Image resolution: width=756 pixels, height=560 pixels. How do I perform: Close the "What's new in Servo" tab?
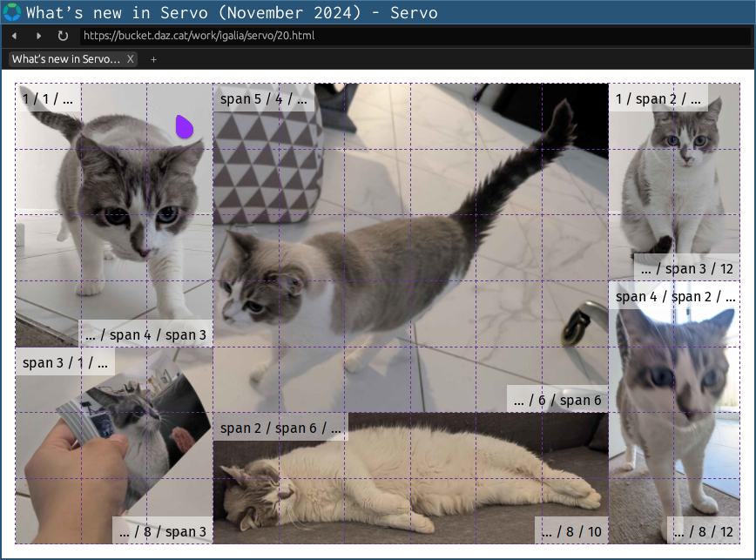(131, 59)
